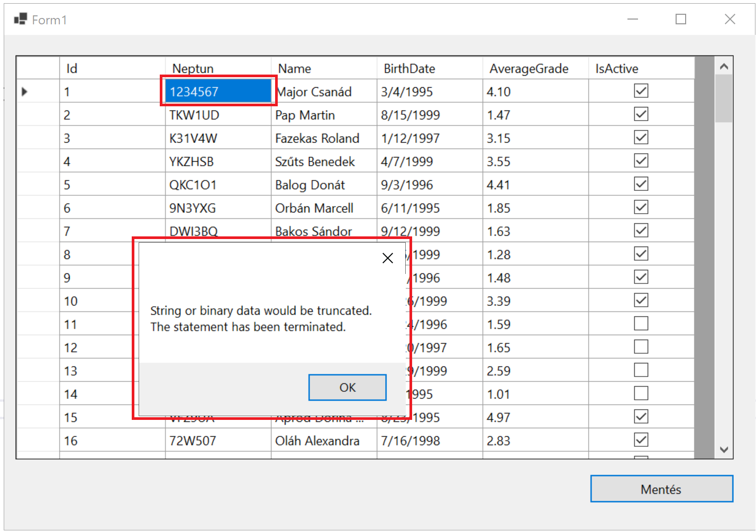Viewport: 756px width, 532px height.
Task: Maximize the Form1 window
Action: 681,20
